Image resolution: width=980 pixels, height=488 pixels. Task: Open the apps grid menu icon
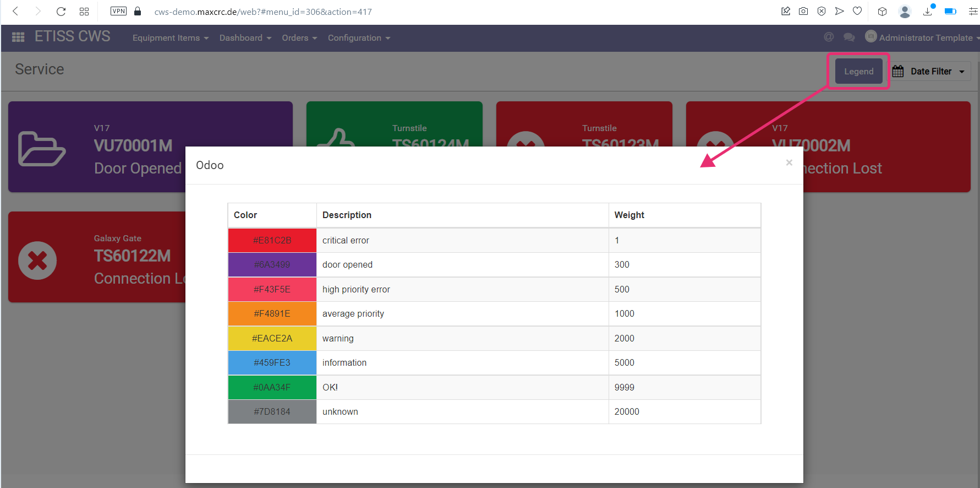18,37
